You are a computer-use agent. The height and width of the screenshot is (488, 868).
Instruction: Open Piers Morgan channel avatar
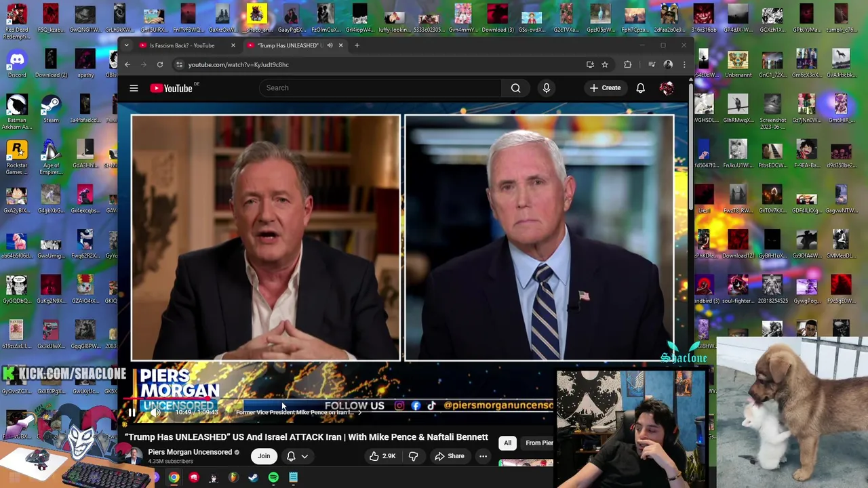pyautogui.click(x=134, y=456)
